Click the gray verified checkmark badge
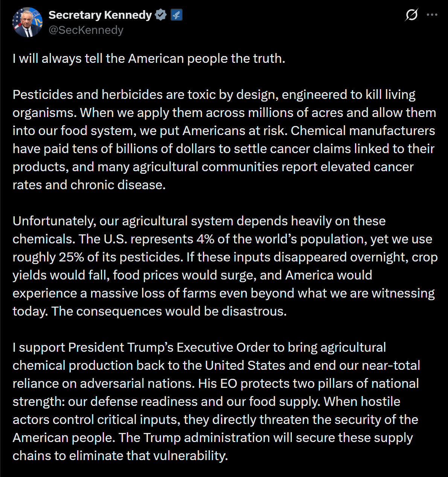448x477 pixels. [161, 15]
